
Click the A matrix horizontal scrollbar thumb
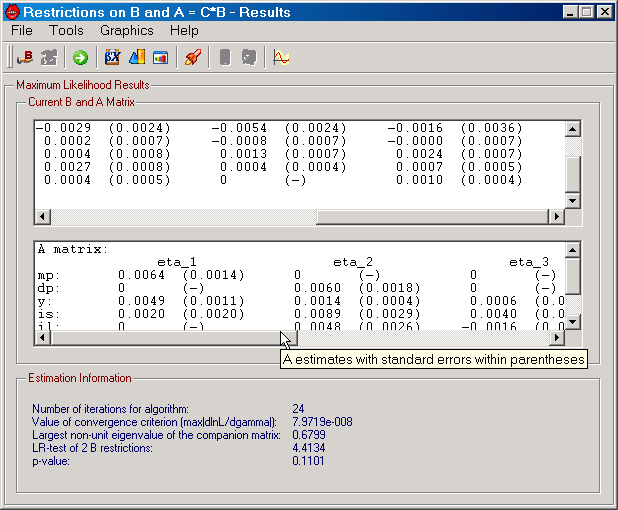point(174,337)
